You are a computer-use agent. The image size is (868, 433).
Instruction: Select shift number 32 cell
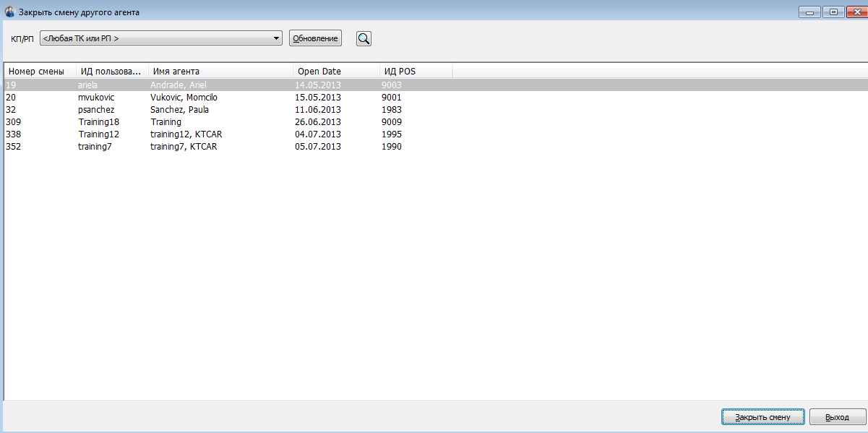pyautogui.click(x=11, y=110)
